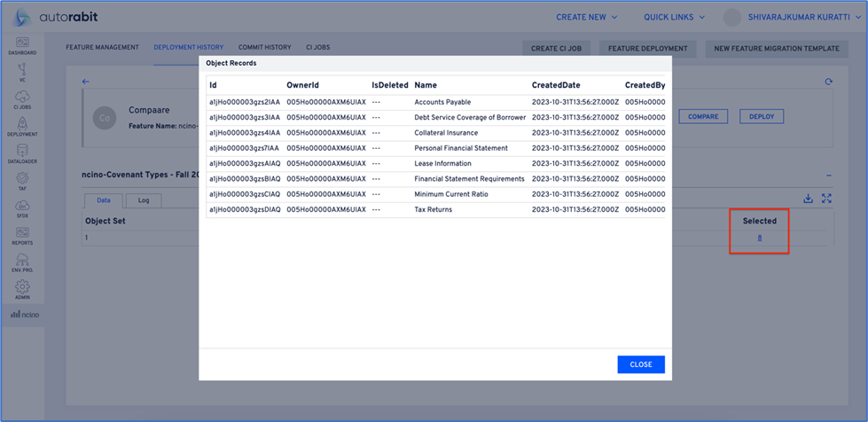Open the Quick Links dropdown
868x422 pixels.
[674, 17]
